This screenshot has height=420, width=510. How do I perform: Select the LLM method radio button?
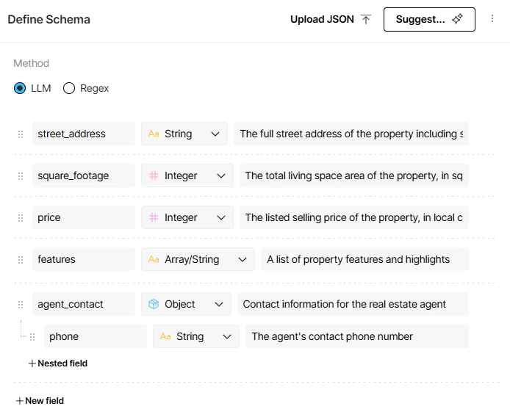point(20,88)
